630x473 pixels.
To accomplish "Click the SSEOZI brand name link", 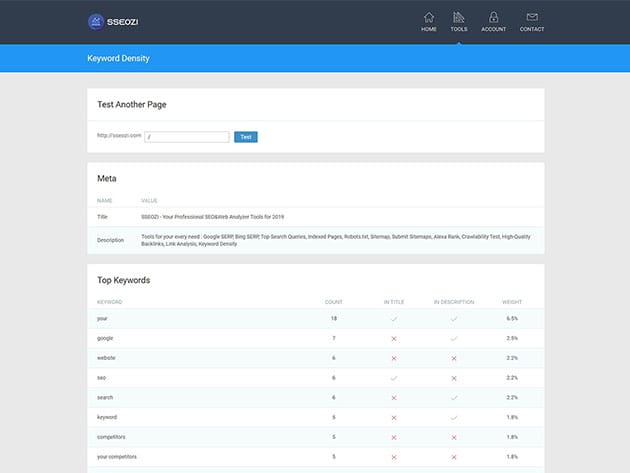I will pos(128,21).
